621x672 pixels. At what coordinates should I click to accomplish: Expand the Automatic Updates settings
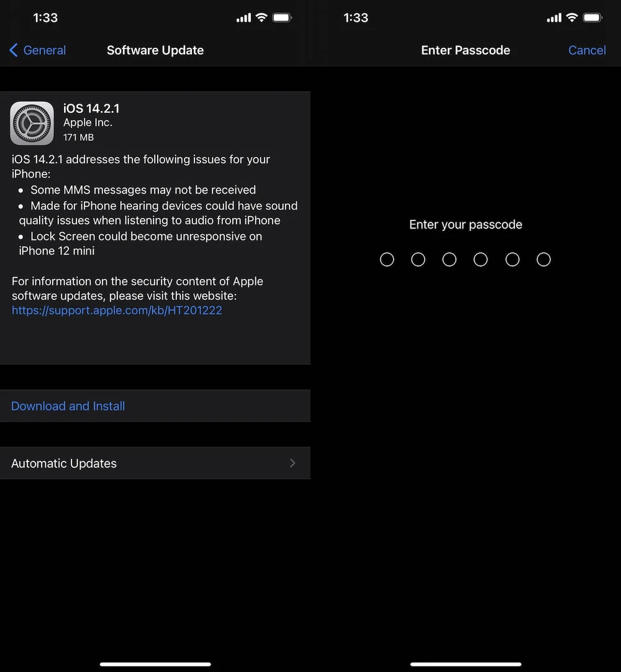coord(64,463)
